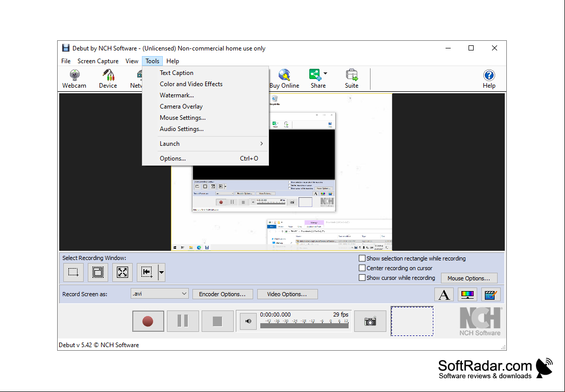Pause the recording
This screenshot has width=565, height=392.
tap(183, 321)
